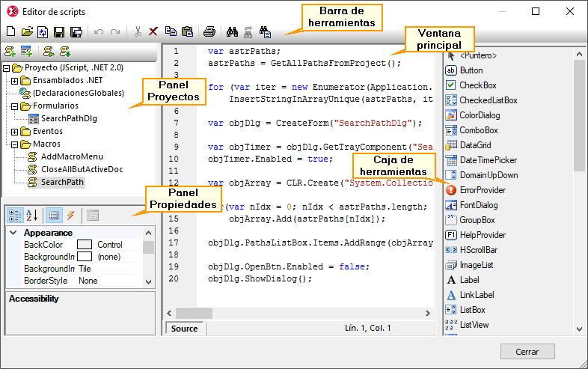
Task: Click the red X delete icon
Action: click(153, 32)
